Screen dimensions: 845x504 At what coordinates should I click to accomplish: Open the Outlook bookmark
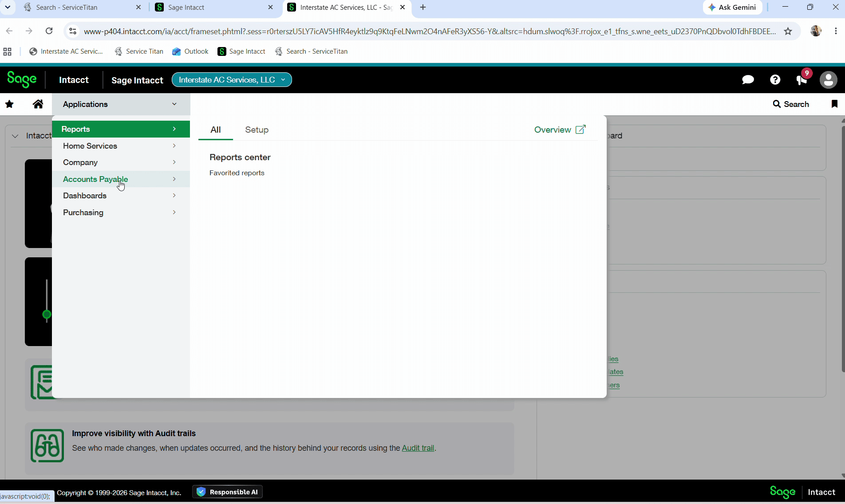(x=190, y=51)
